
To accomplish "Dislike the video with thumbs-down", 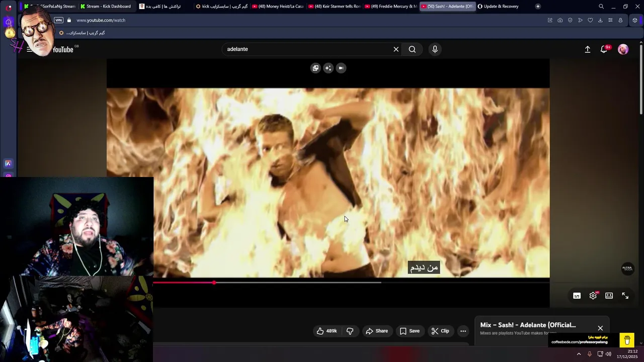I will pos(350,331).
